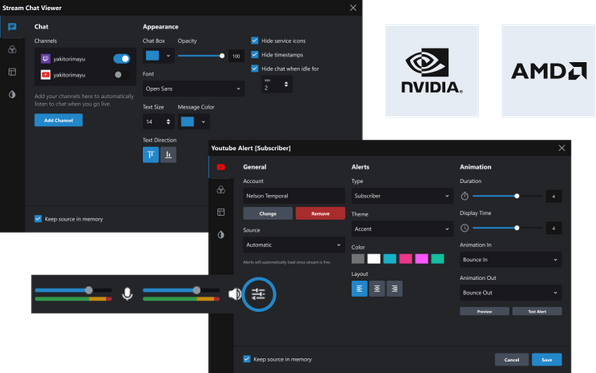Toggle off the Twitch yakitorimayu channel switch

[122, 59]
